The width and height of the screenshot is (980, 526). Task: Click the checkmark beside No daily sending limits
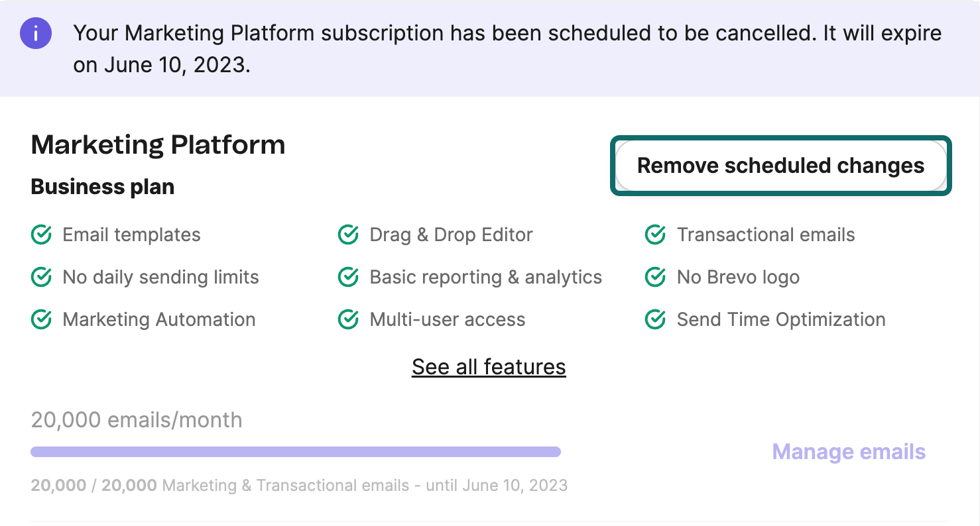coord(40,277)
